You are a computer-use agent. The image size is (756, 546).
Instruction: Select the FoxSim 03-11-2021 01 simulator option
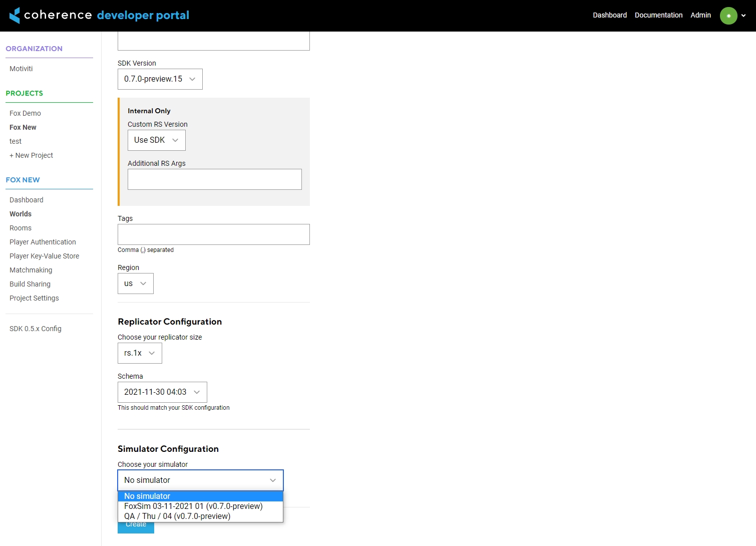pyautogui.click(x=193, y=506)
